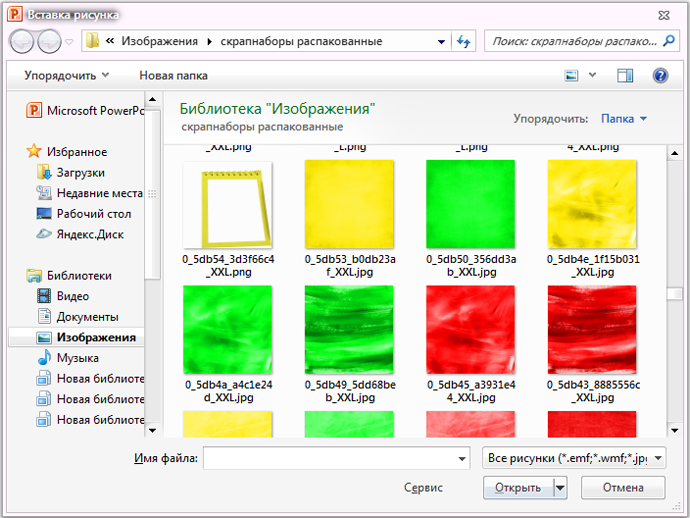Select the solid green 0_5db50 thumbnail

coord(470,204)
